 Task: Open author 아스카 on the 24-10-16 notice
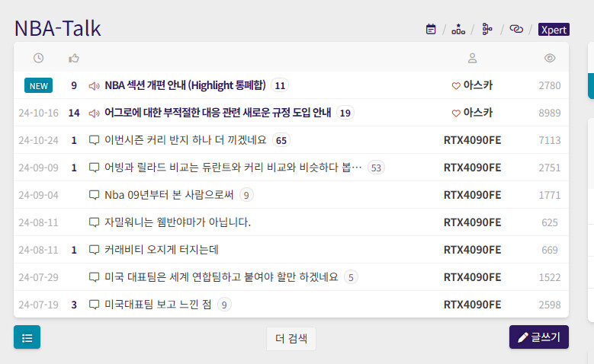(x=478, y=113)
